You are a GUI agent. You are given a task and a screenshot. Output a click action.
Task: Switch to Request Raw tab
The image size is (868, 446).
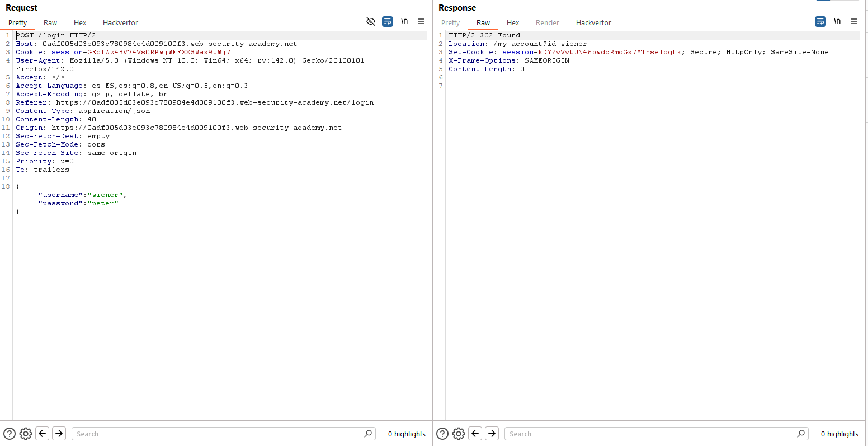50,23
